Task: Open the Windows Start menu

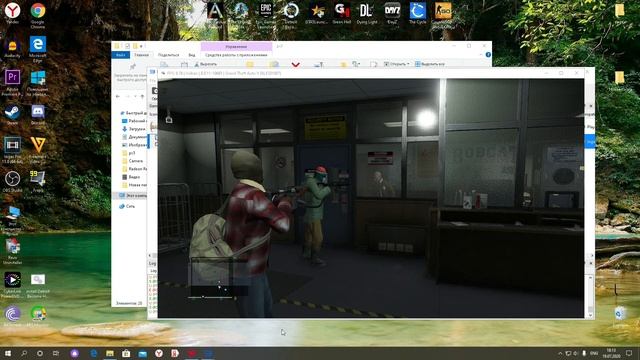Action: pos(8,353)
